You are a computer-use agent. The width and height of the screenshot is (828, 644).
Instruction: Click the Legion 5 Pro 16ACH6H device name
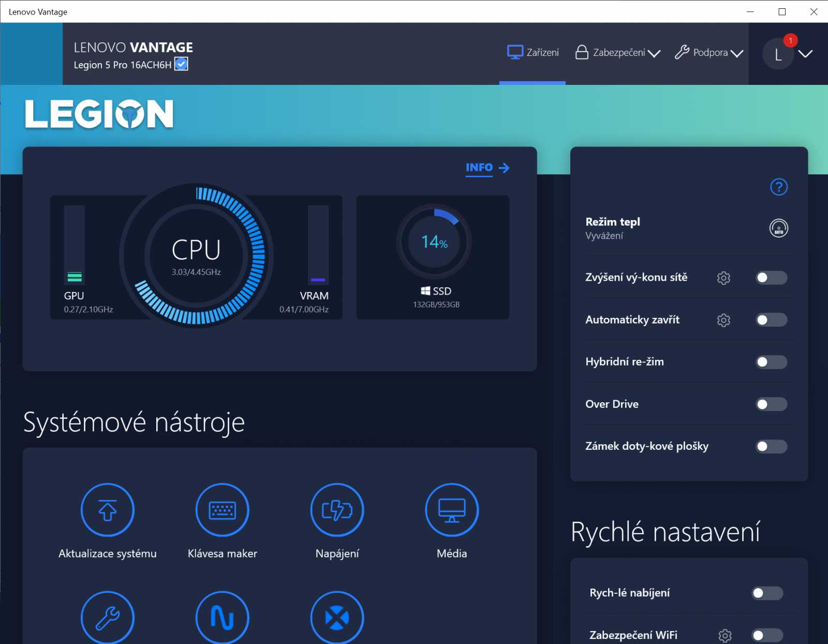click(x=123, y=65)
